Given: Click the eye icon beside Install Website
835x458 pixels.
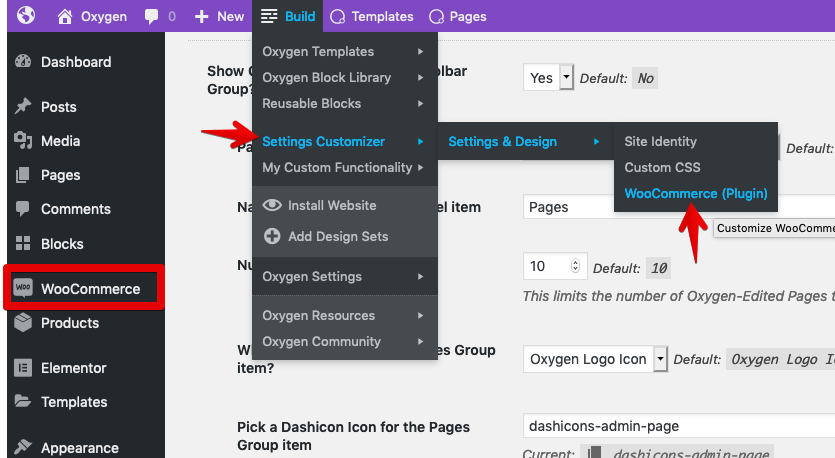Looking at the screenshot, I should pos(272,205).
